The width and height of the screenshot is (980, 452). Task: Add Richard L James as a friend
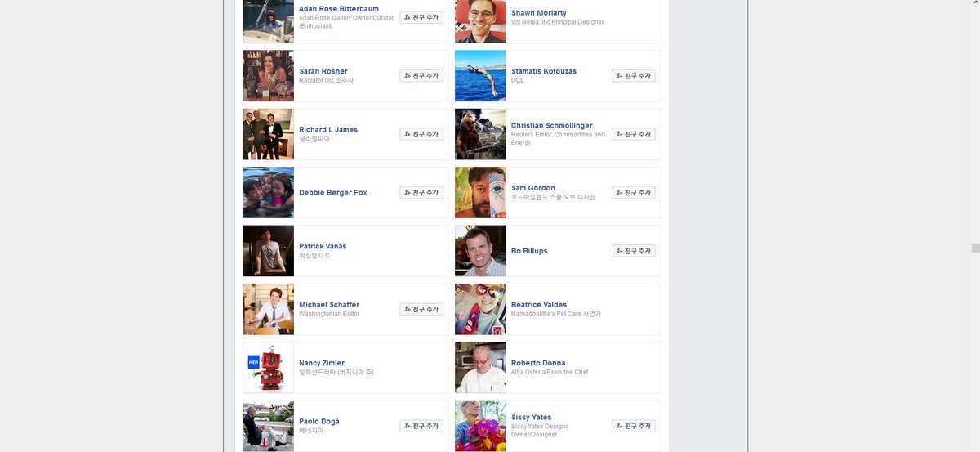pos(421,134)
